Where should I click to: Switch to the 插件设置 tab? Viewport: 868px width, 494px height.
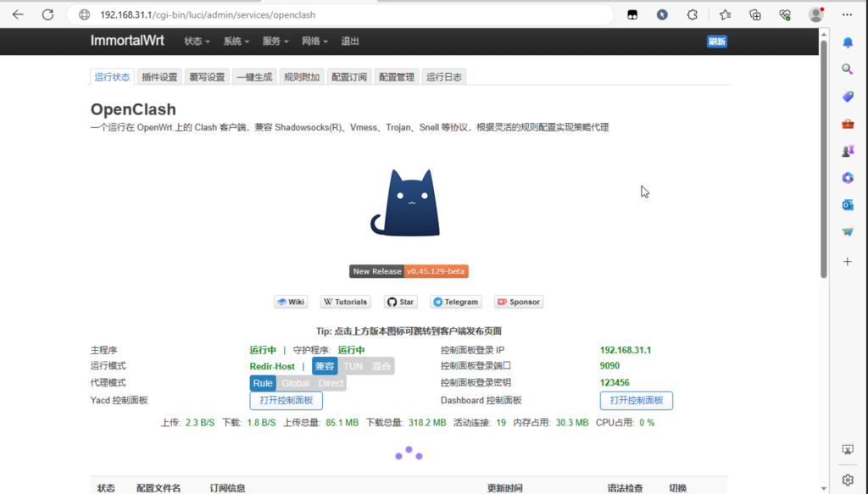pyautogui.click(x=159, y=77)
